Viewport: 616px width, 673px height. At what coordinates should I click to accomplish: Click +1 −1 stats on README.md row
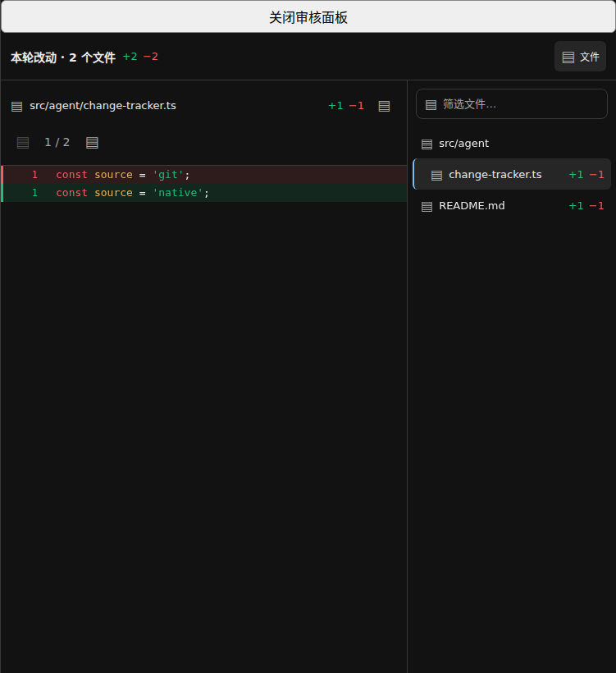[586, 206]
